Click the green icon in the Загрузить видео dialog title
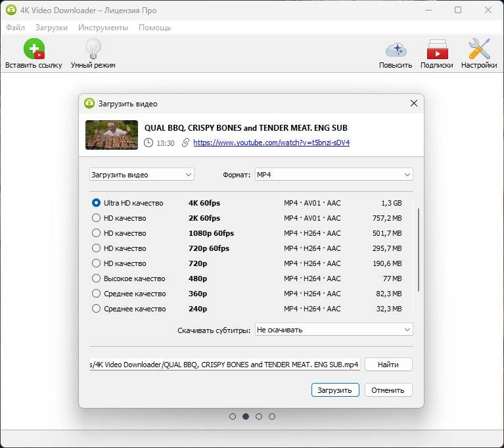The height and width of the screenshot is (448, 504). (89, 104)
